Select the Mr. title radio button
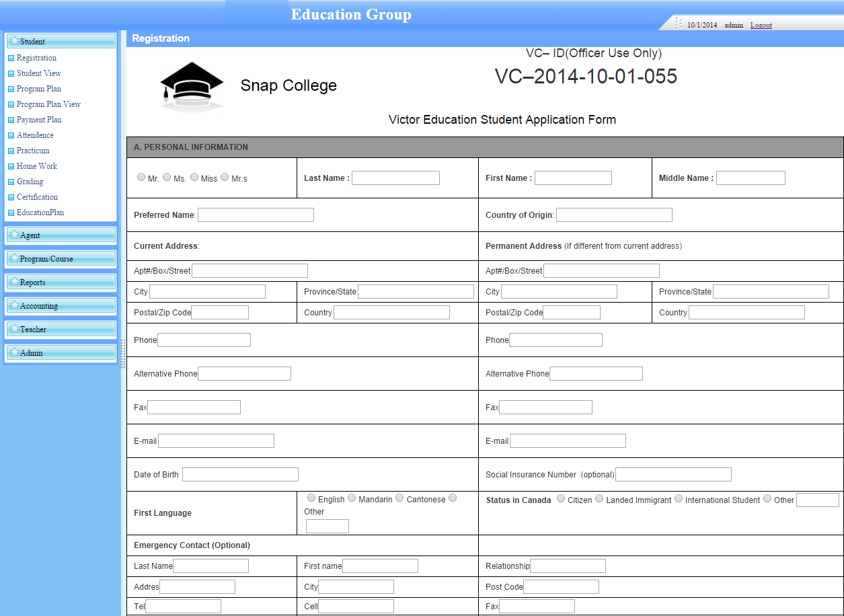The height and width of the screenshot is (616, 844). tap(141, 177)
